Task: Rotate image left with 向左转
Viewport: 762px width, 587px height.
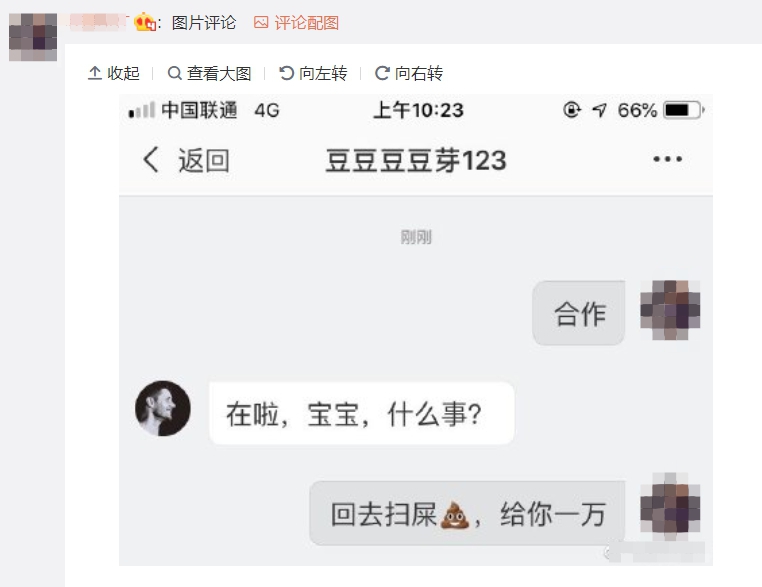Action: point(313,73)
